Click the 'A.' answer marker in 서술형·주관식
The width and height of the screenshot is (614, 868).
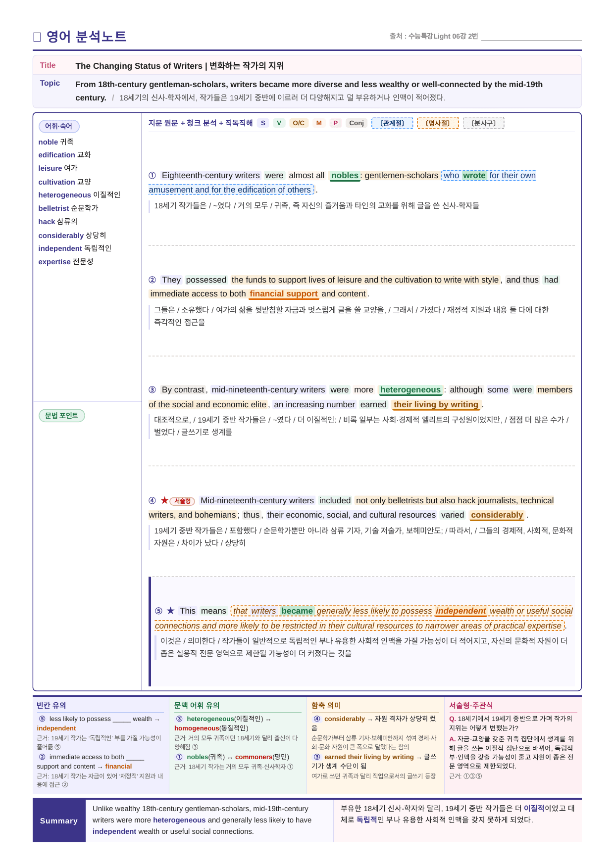(x=453, y=739)
